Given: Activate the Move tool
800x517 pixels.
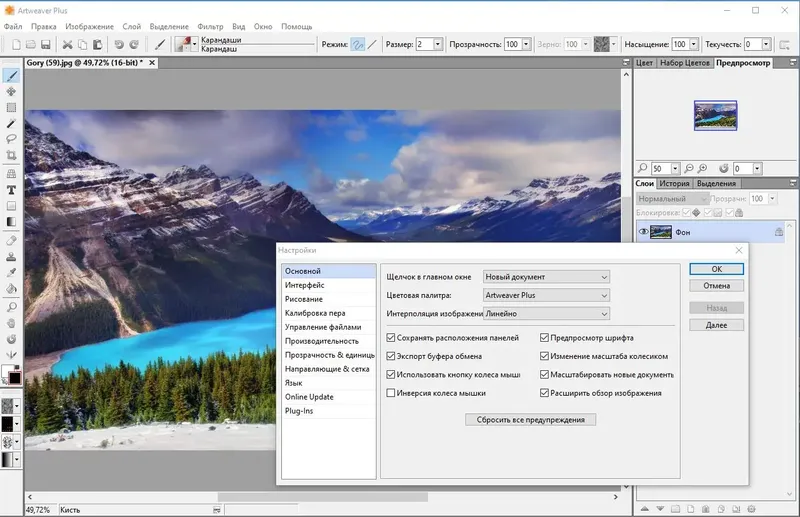Looking at the screenshot, I should (11, 91).
